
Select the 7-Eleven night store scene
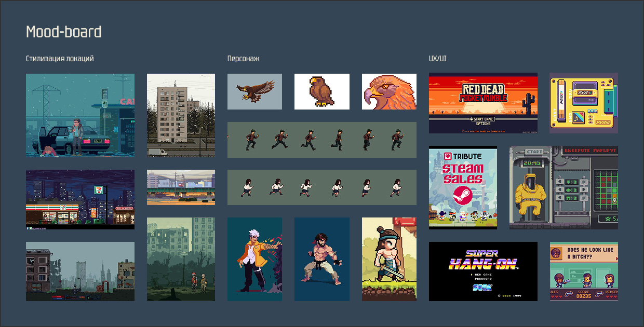[x=80, y=199]
